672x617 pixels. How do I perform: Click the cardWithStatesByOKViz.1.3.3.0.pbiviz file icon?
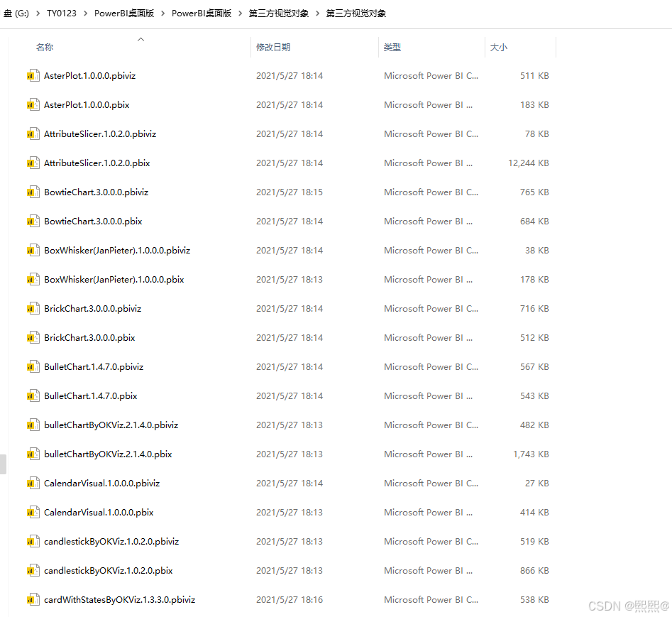click(33, 601)
